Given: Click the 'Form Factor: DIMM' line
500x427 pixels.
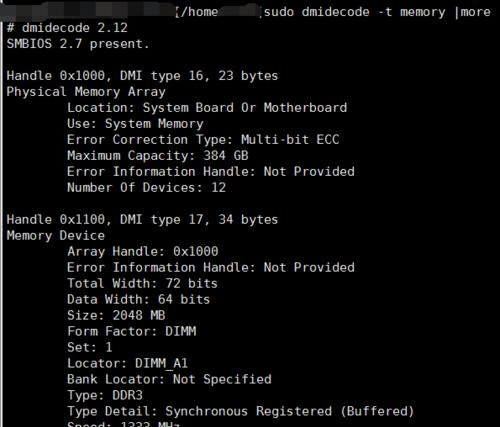Looking at the screenshot, I should pyautogui.click(x=132, y=331).
